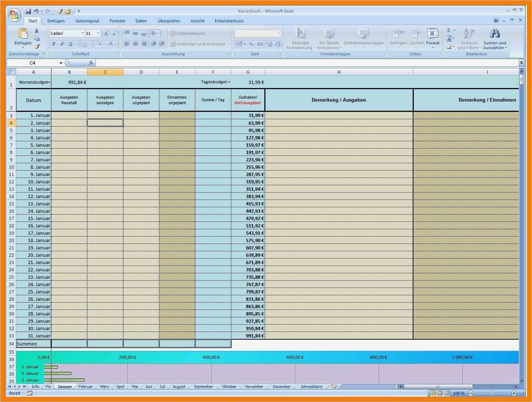
Task: Open the Calibri font name dropdown
Action: pos(82,33)
